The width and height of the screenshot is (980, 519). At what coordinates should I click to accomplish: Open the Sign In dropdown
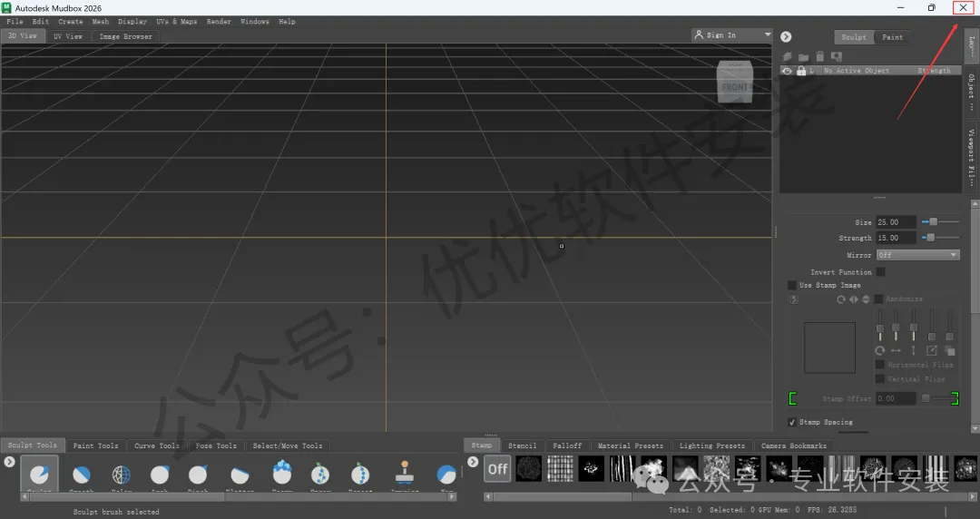click(732, 35)
